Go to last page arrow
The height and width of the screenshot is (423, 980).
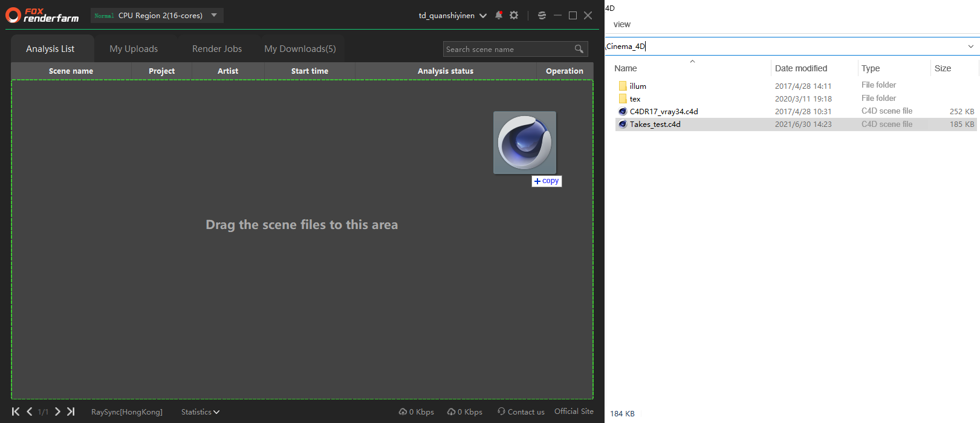coord(71,412)
